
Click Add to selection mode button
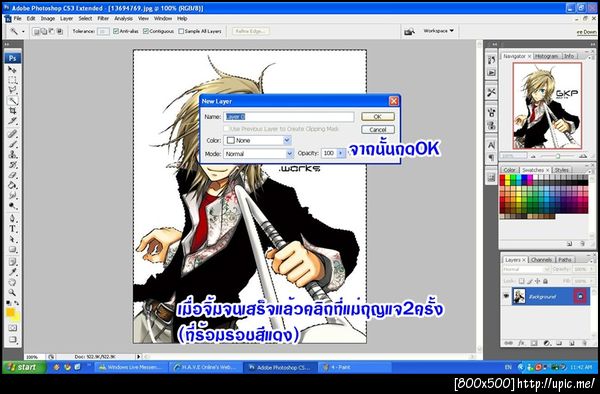click(x=44, y=31)
